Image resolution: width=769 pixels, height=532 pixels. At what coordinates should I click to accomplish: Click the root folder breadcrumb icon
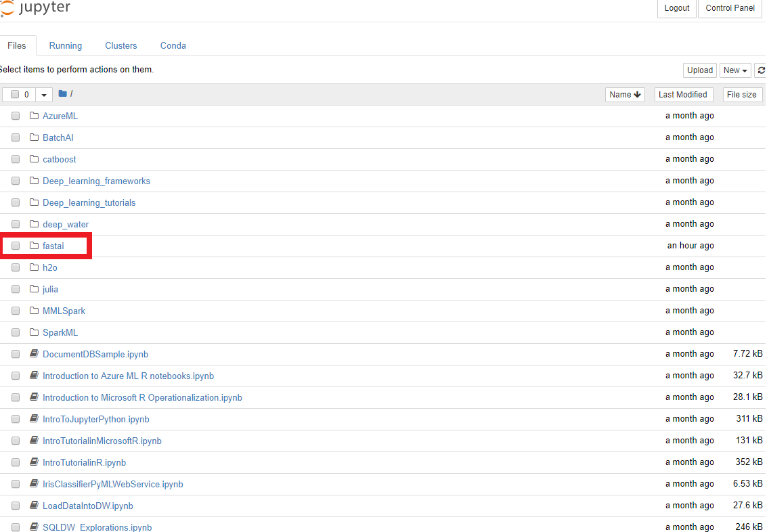[x=63, y=94]
